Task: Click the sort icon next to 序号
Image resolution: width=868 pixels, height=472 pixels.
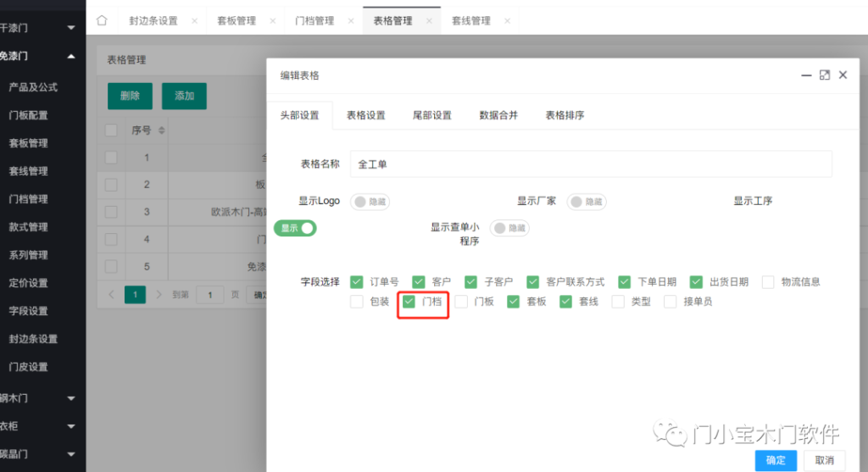Action: click(161, 130)
